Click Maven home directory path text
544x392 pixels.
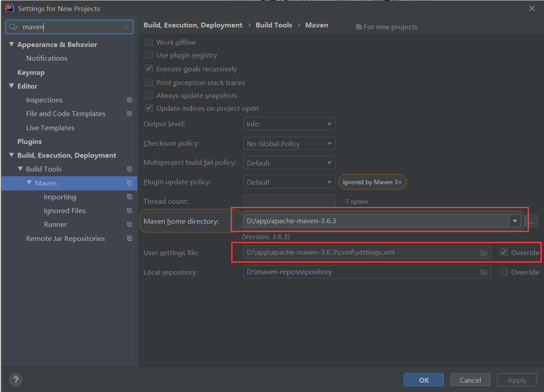(291, 221)
